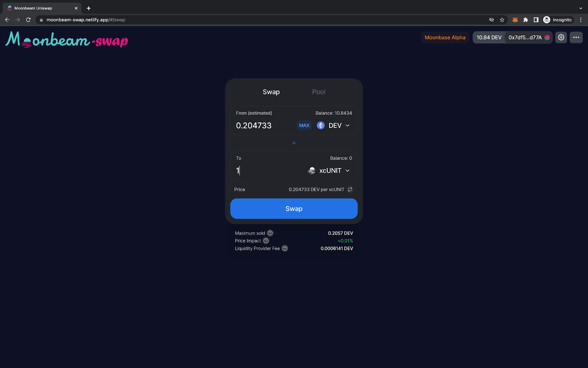Image resolution: width=588 pixels, height=368 pixels.
Task: Show Maximum sold help tooltip icon
Action: point(270,233)
